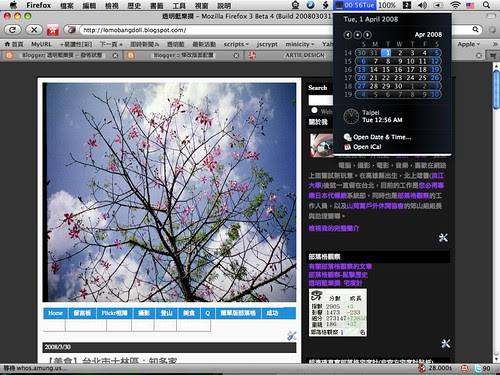Expand the scripts bookmark folder
Image resolution: width=500 pixels, height=375 pixels.
click(236, 44)
